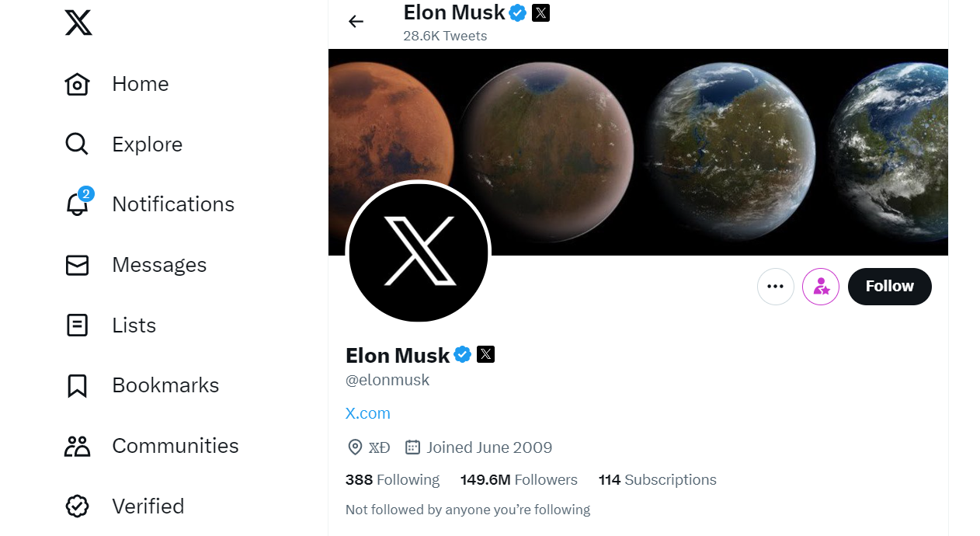980x536 pixels.
Task: View the 388 Following list
Action: (392, 480)
